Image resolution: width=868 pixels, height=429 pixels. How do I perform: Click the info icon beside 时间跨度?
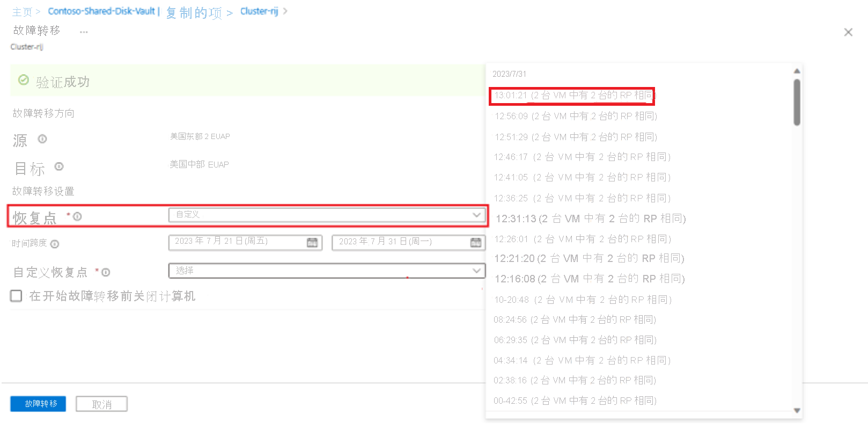pos(55,244)
